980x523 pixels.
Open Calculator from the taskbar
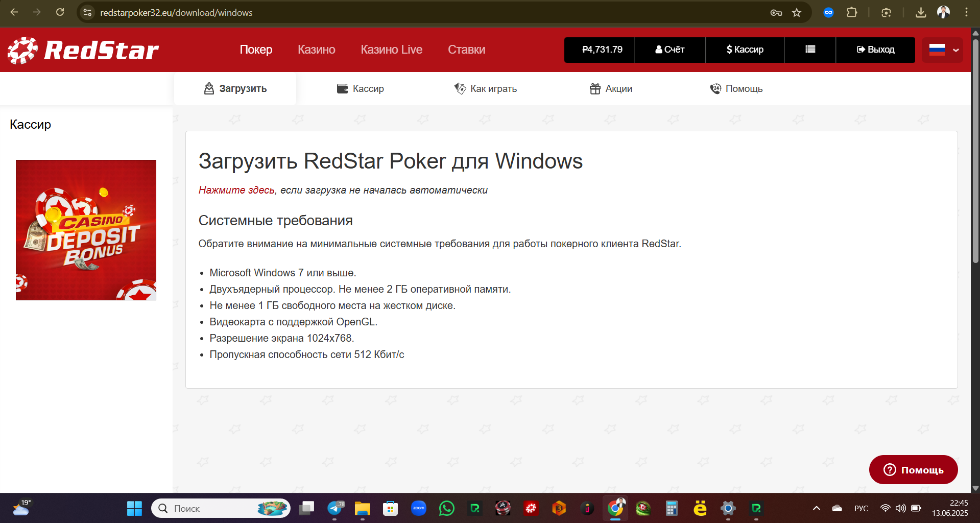(x=672, y=508)
